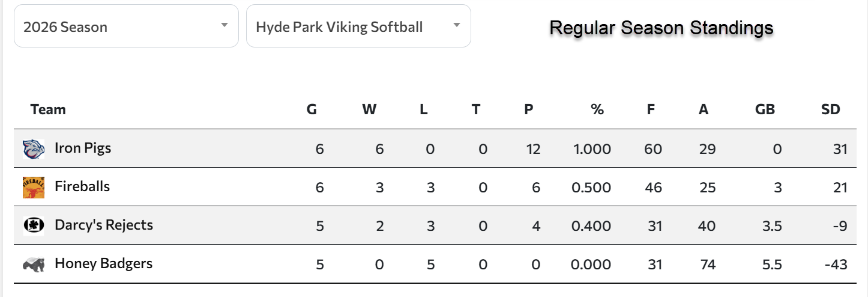
Task: Open the 2026 Season dropdown
Action: [x=126, y=26]
